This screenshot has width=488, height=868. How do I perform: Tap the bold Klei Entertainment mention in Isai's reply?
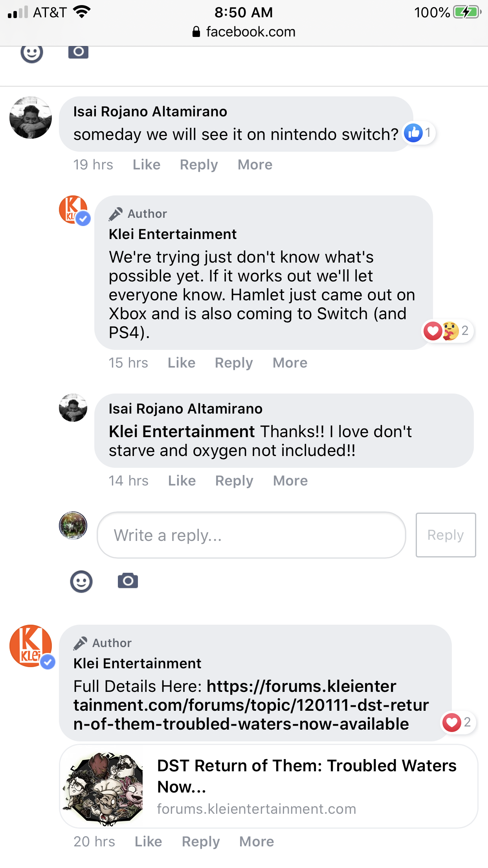point(182,432)
